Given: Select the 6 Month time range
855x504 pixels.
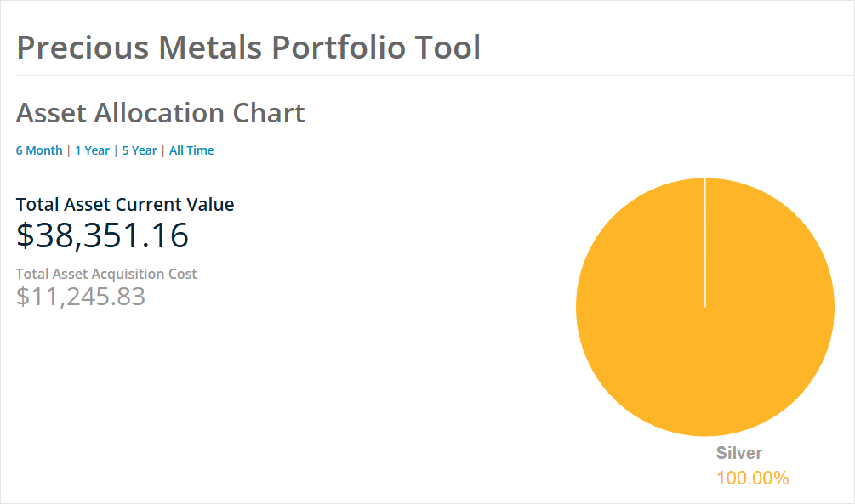Looking at the screenshot, I should click(39, 150).
